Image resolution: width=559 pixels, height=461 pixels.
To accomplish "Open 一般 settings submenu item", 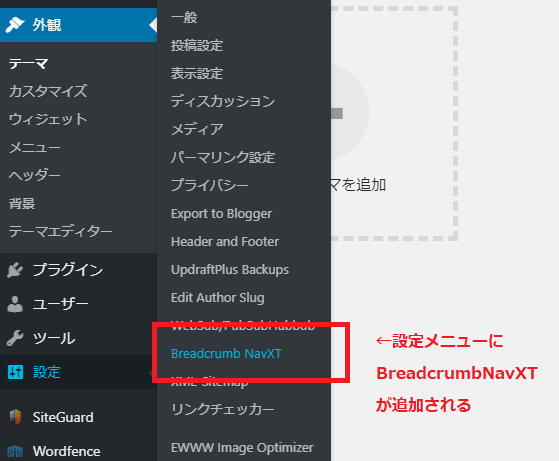I will [184, 17].
